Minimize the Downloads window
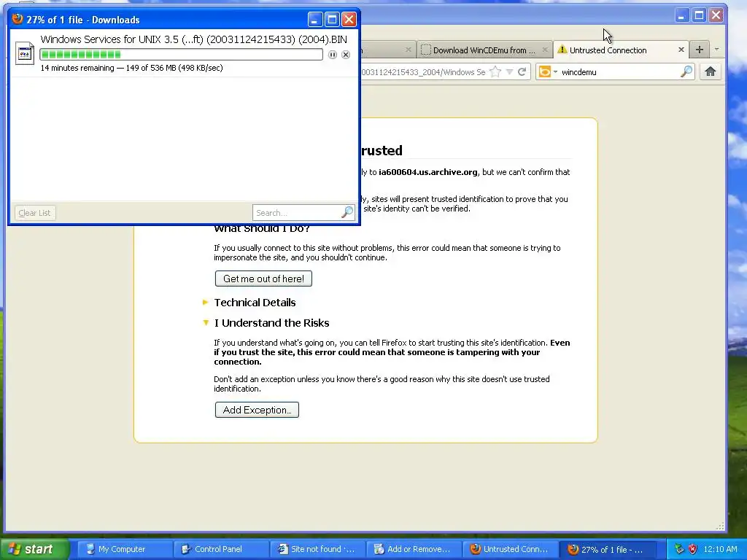The image size is (747, 560). 315,20
